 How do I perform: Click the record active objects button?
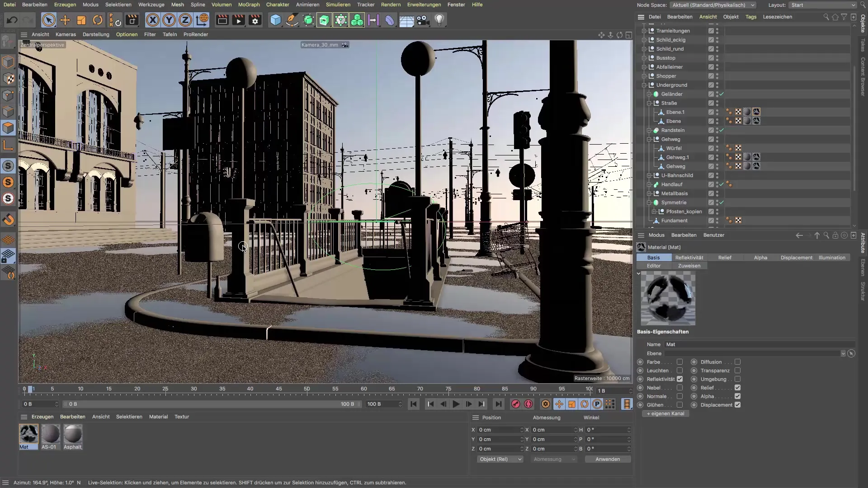515,404
